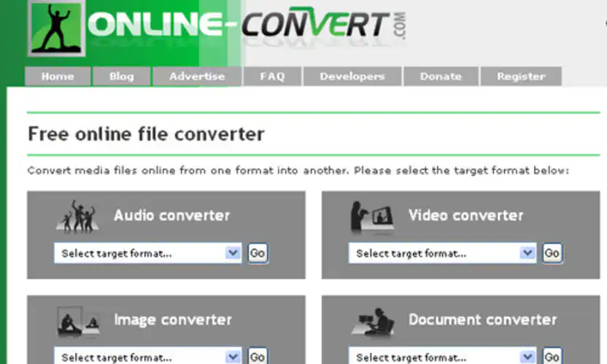The image size is (607, 364).
Task: Click Go button for Video converter
Action: 552,253
